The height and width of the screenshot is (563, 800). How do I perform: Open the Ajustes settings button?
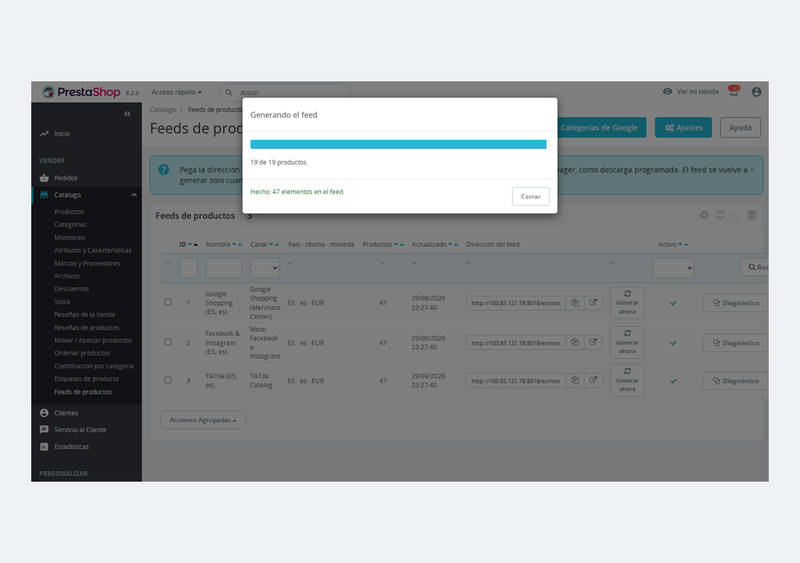click(x=683, y=128)
